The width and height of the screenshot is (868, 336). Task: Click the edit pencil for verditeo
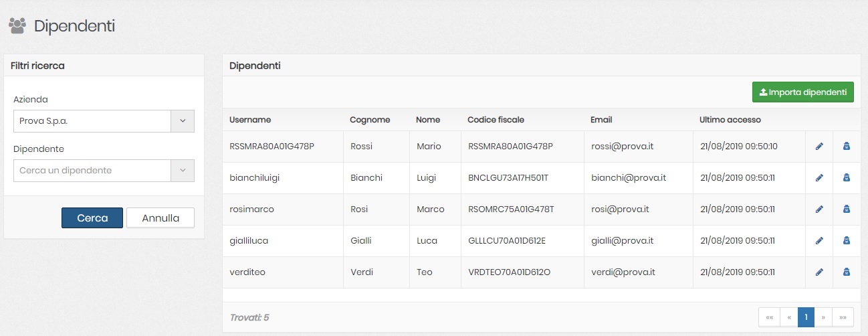point(819,272)
